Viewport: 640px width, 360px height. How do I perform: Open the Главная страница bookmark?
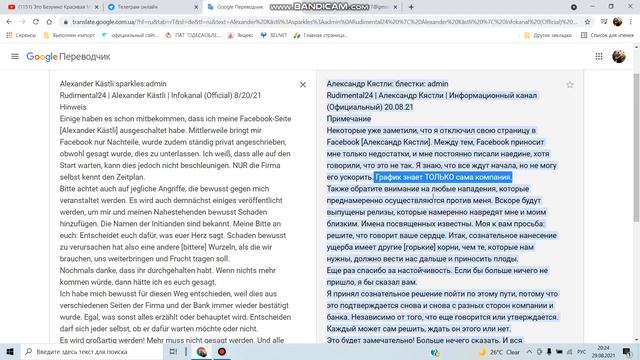coord(321,35)
